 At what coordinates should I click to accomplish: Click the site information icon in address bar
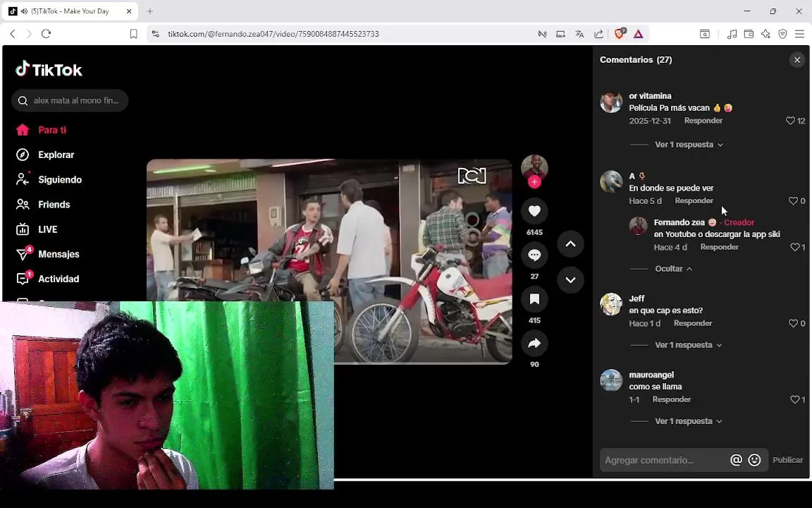155,34
